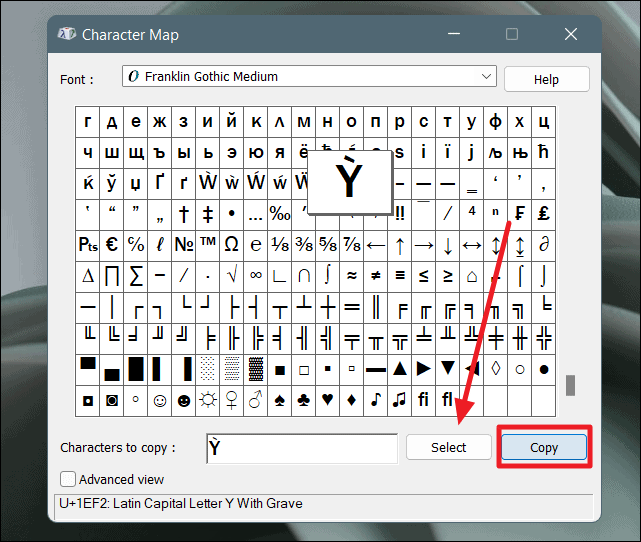Select the black spade suit ♠ character
This screenshot has height=542, width=641.
point(280,401)
